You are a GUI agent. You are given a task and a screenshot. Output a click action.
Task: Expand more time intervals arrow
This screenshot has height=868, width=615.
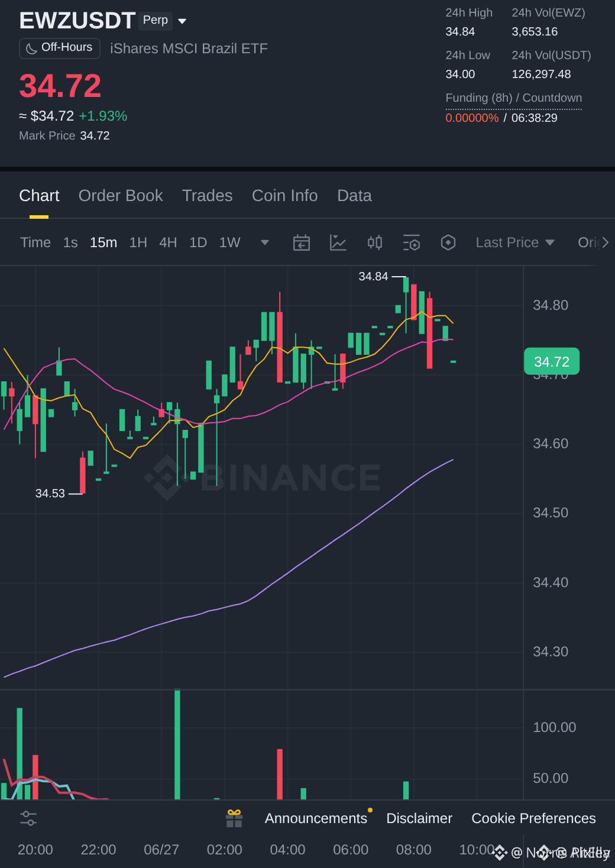265,242
